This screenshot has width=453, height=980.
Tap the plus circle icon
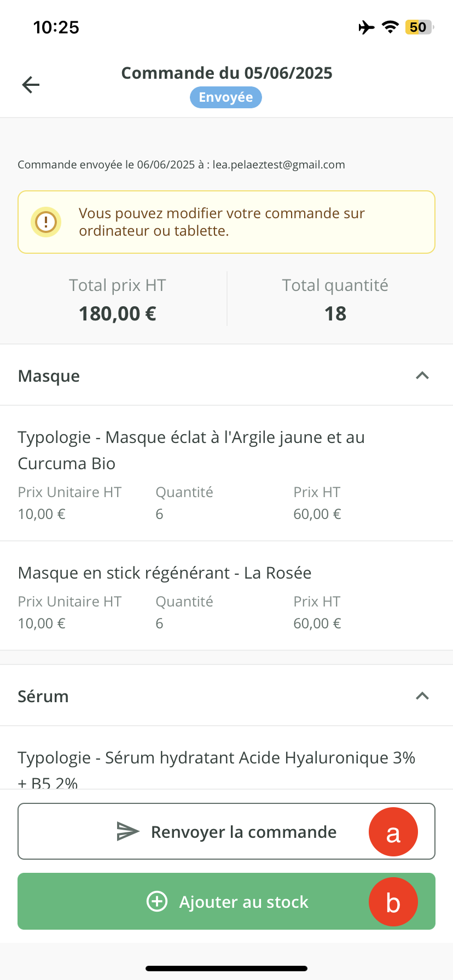point(157,901)
